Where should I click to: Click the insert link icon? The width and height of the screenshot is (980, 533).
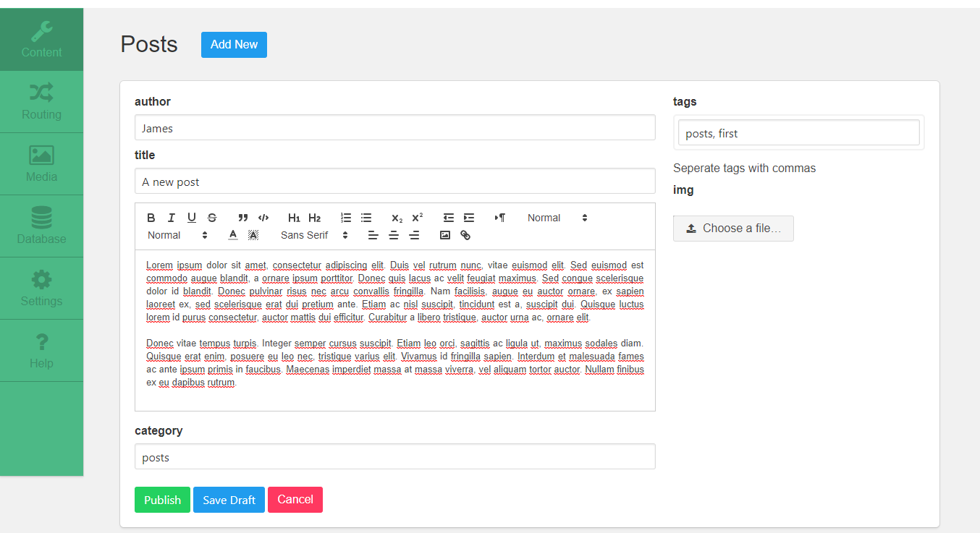pos(465,235)
